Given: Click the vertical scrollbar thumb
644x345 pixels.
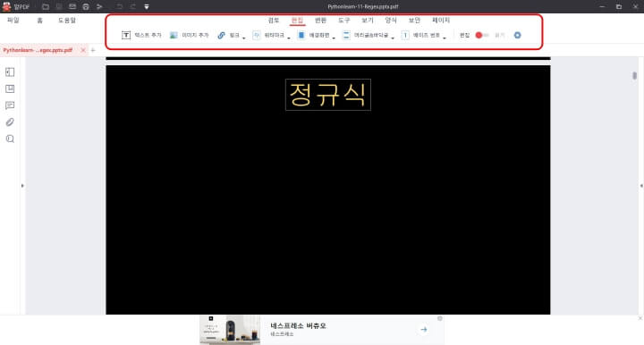Looking at the screenshot, I should tap(634, 75).
